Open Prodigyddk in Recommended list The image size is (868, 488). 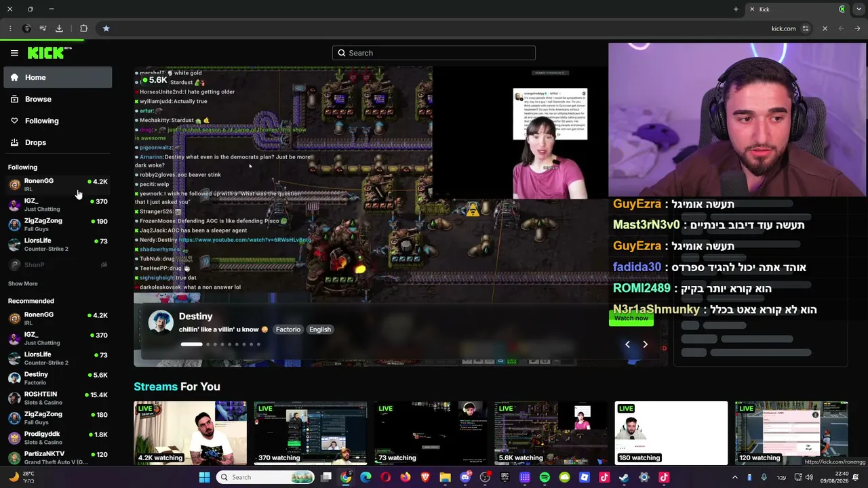pos(58,437)
